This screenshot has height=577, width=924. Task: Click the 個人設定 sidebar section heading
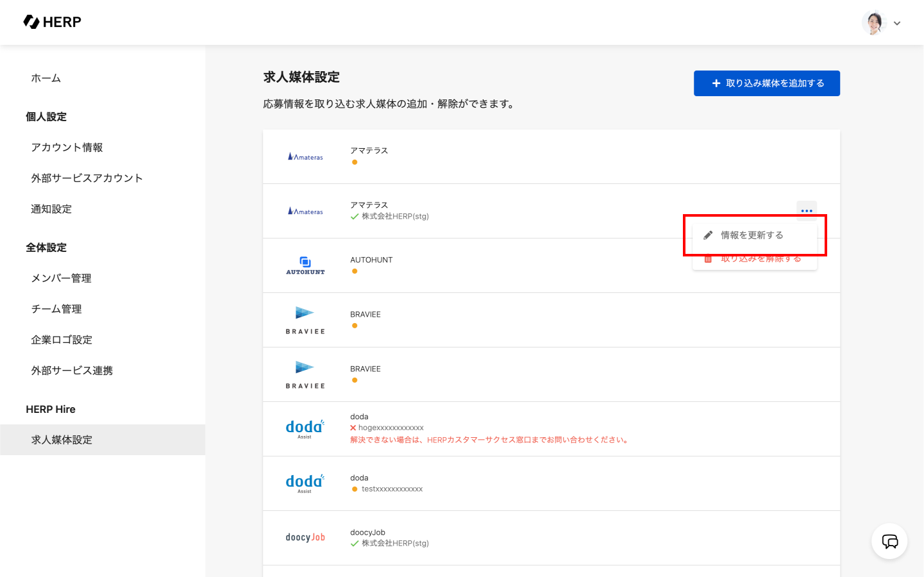point(46,117)
